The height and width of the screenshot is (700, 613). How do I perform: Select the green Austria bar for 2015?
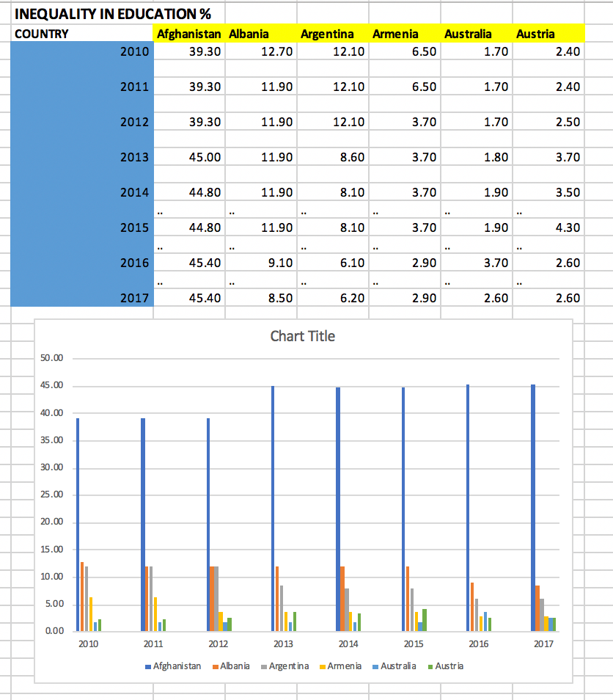[x=425, y=619]
